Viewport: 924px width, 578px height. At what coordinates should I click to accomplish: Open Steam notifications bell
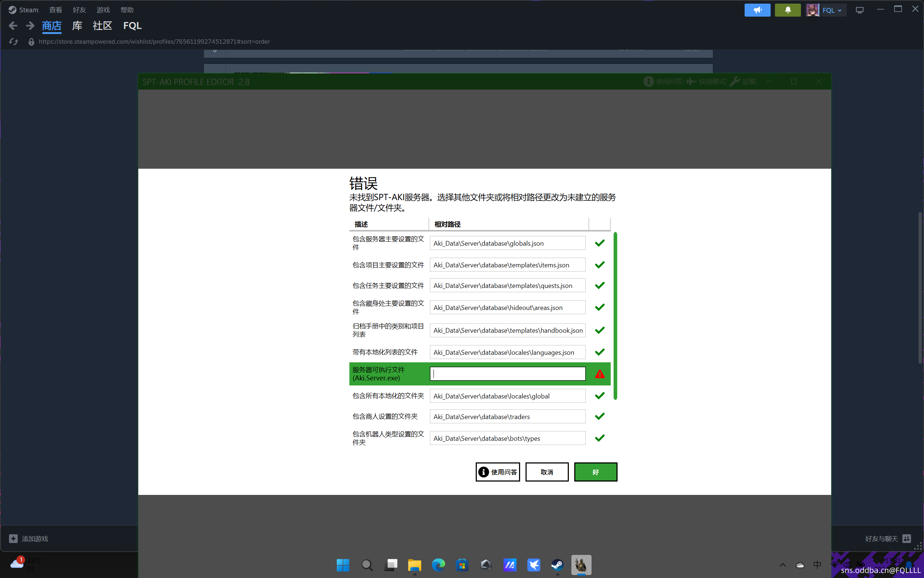coord(788,10)
